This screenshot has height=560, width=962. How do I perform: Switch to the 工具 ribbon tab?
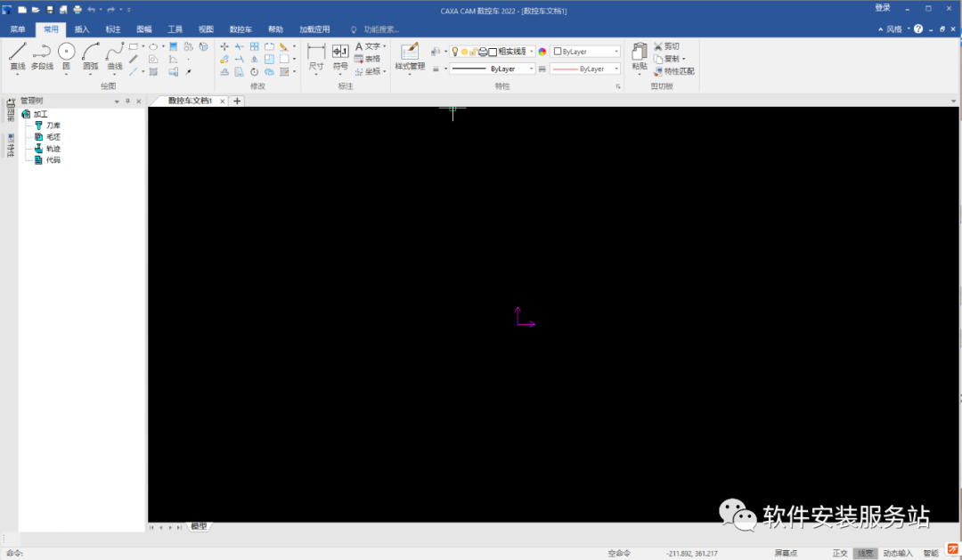pos(175,28)
